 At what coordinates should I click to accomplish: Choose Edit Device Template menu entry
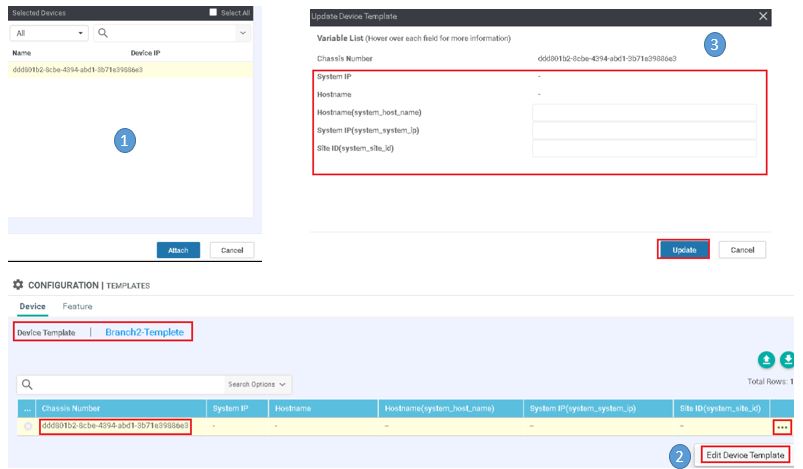click(x=745, y=455)
